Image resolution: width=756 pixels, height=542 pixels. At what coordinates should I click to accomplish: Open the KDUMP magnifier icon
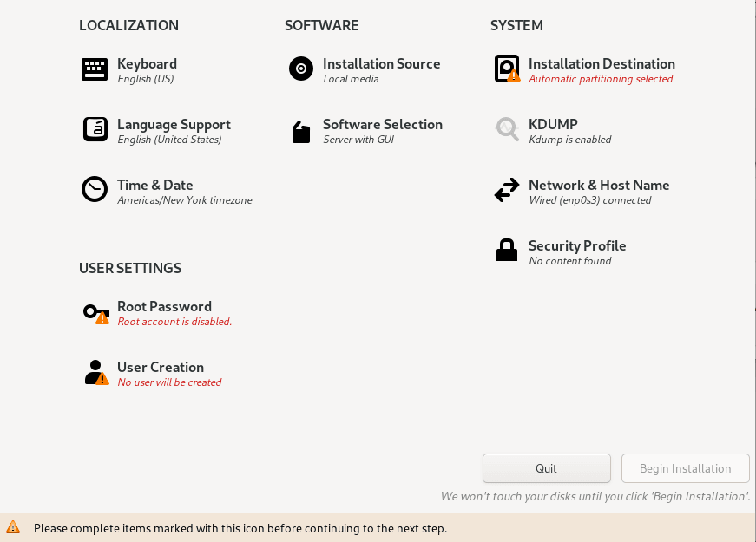(x=507, y=128)
